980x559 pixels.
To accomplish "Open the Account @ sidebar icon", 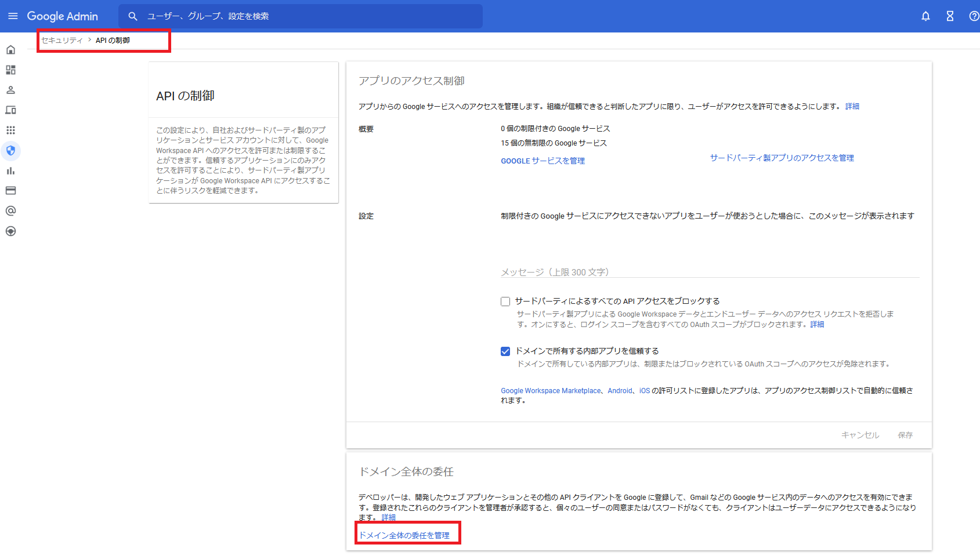I will [x=10, y=211].
